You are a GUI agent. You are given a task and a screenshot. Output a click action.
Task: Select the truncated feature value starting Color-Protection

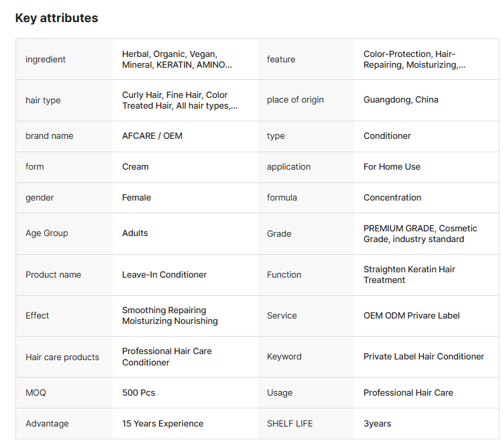click(414, 60)
